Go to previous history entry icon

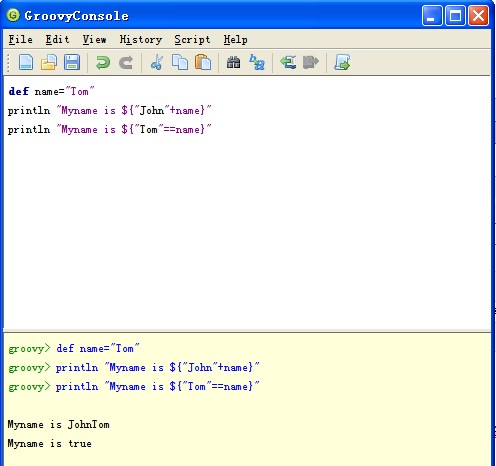288,62
